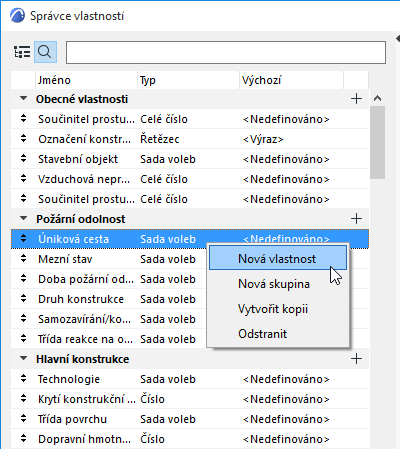Sort by the Typ column header

[188, 80]
